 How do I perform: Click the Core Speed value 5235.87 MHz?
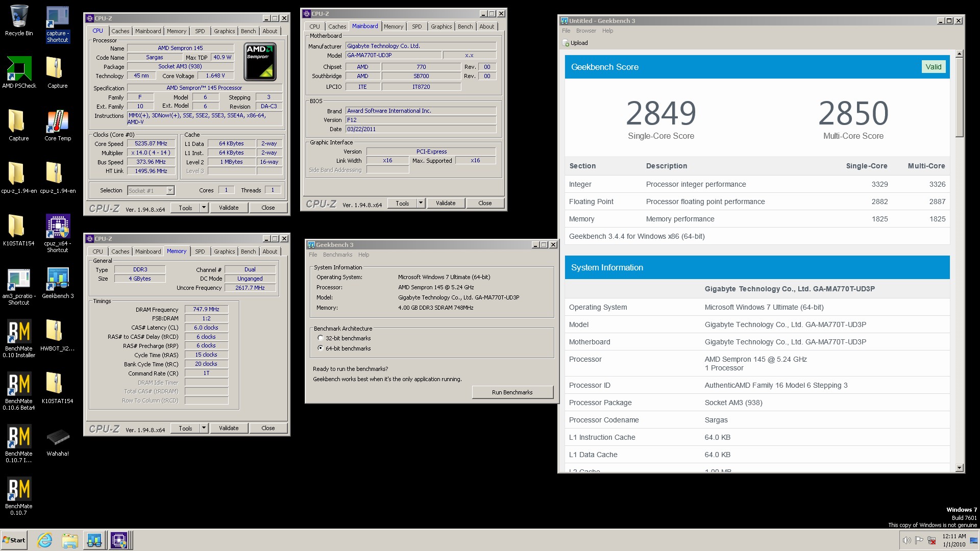click(151, 144)
